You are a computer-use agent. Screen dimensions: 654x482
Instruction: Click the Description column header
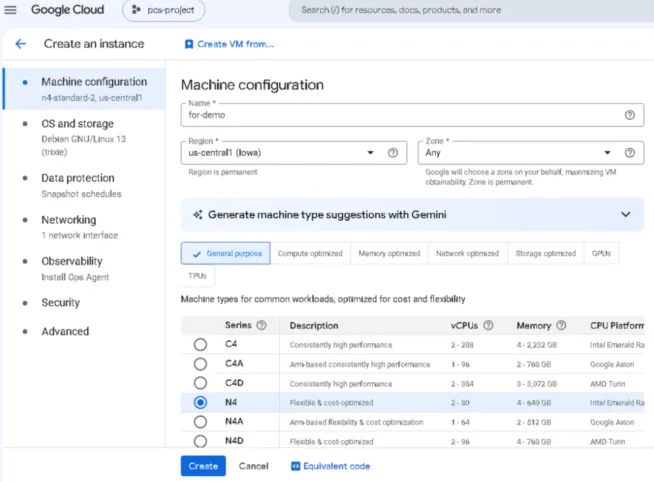[314, 326]
